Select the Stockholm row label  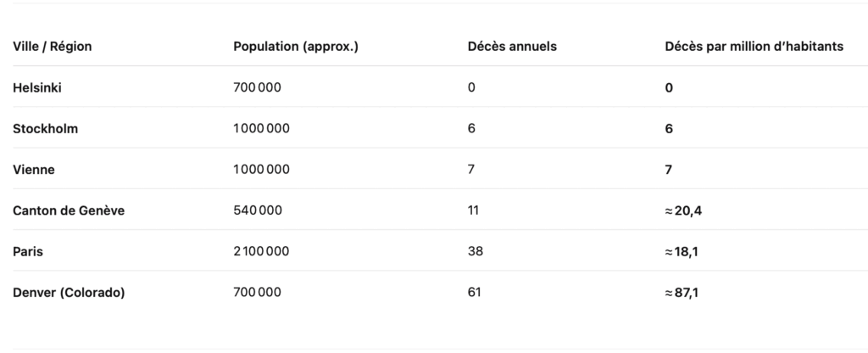[x=46, y=129]
